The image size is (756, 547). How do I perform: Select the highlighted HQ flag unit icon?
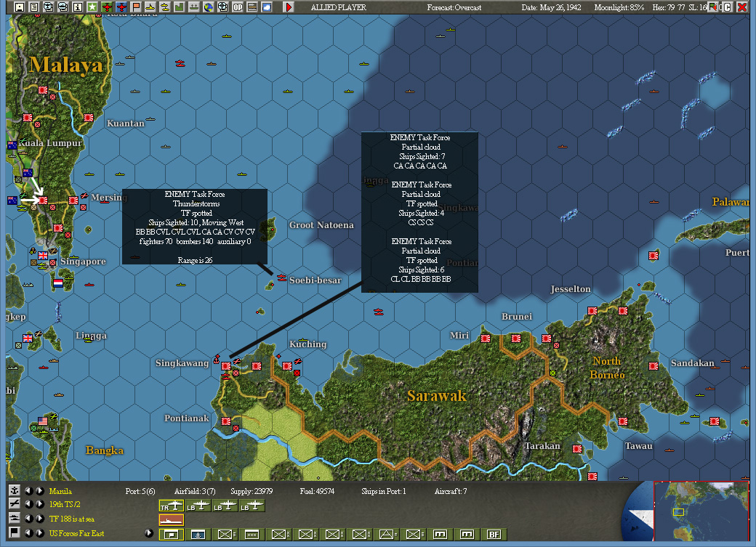pyautogui.click(x=172, y=534)
